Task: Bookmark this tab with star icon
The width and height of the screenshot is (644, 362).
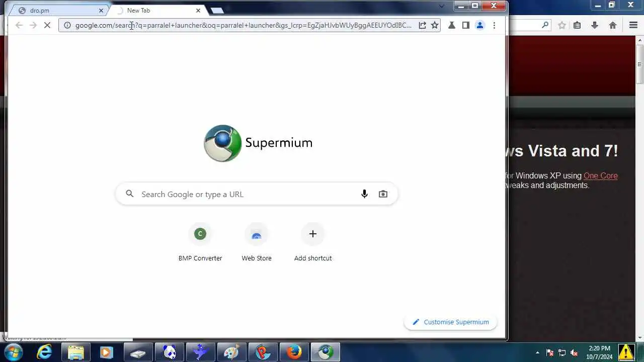Action: [x=435, y=25]
